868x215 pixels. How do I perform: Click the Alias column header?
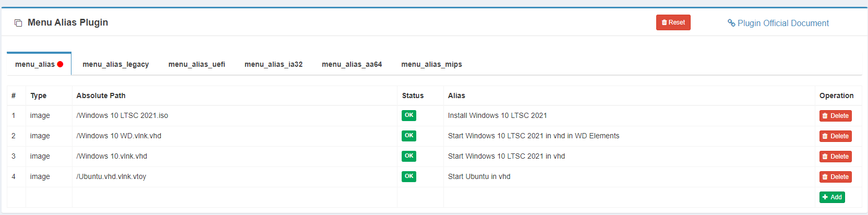456,95
